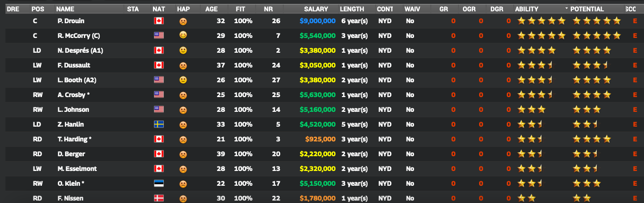Click P. Drouin's Canadian flag icon

point(158,21)
